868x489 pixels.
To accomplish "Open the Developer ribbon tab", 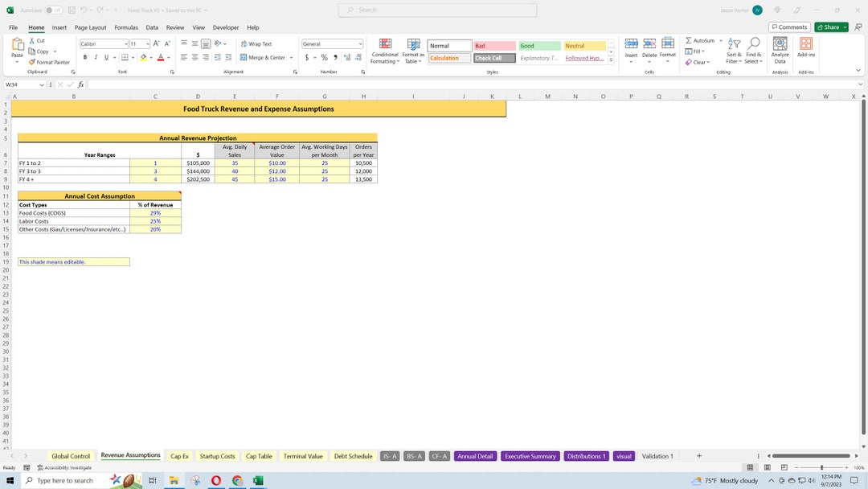I will tap(226, 27).
